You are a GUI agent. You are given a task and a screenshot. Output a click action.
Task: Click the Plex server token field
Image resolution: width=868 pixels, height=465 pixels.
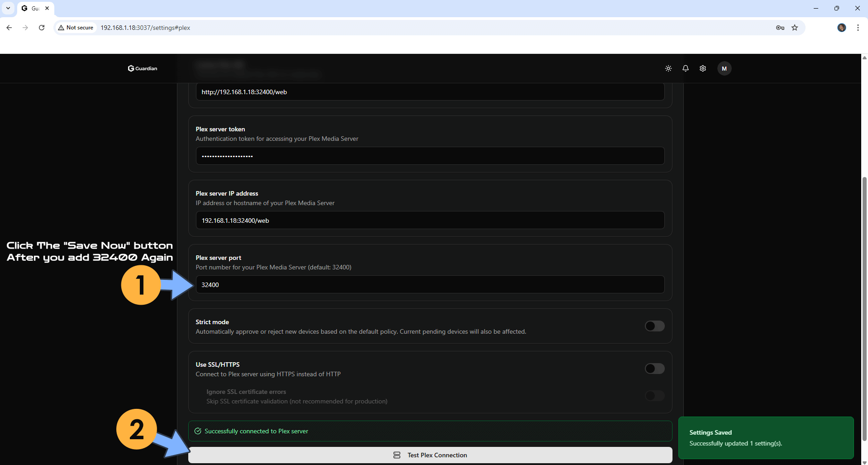tap(430, 156)
